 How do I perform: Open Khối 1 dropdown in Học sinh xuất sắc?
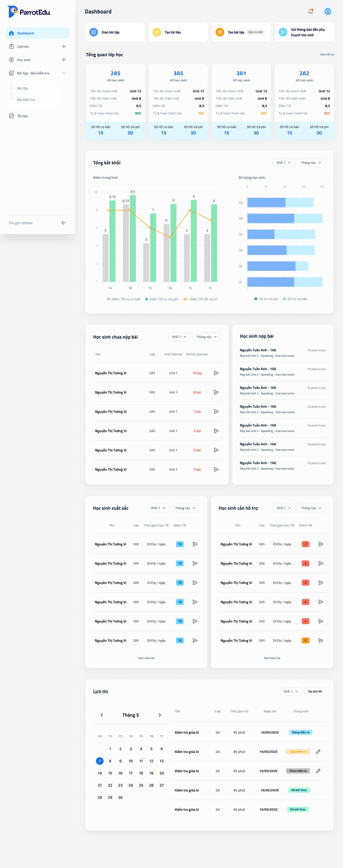158,508
